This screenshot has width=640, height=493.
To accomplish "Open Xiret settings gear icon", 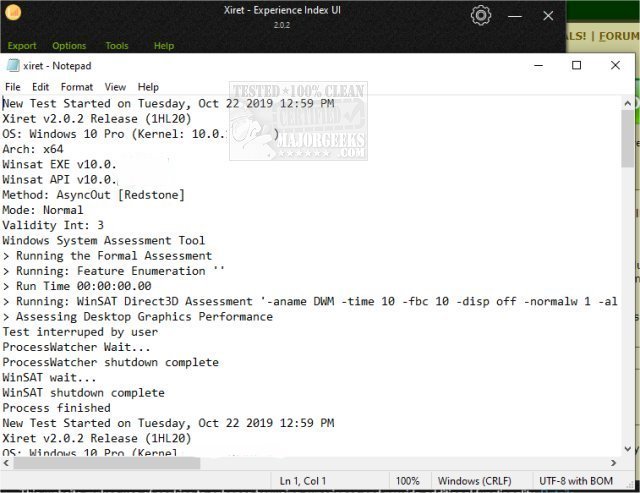I will pos(480,16).
